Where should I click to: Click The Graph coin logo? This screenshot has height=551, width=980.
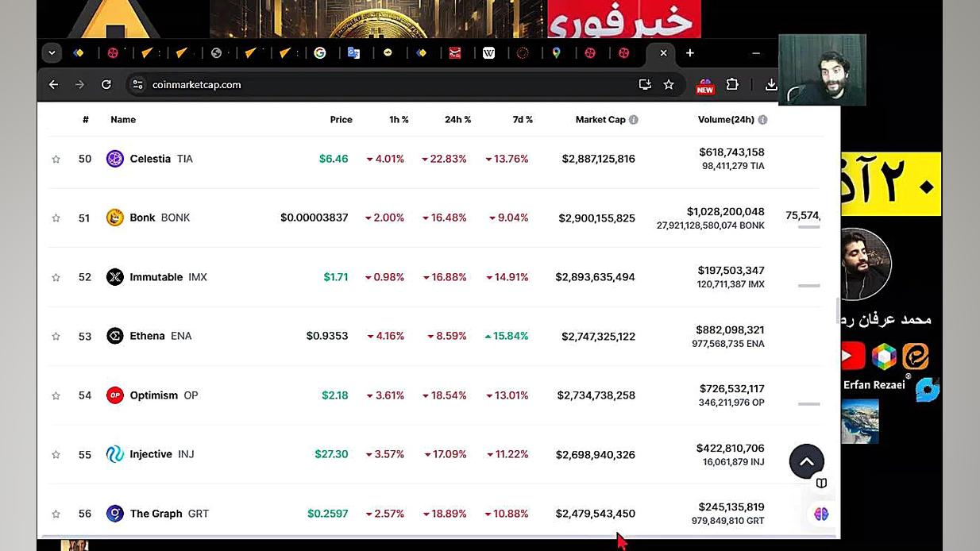tap(115, 514)
